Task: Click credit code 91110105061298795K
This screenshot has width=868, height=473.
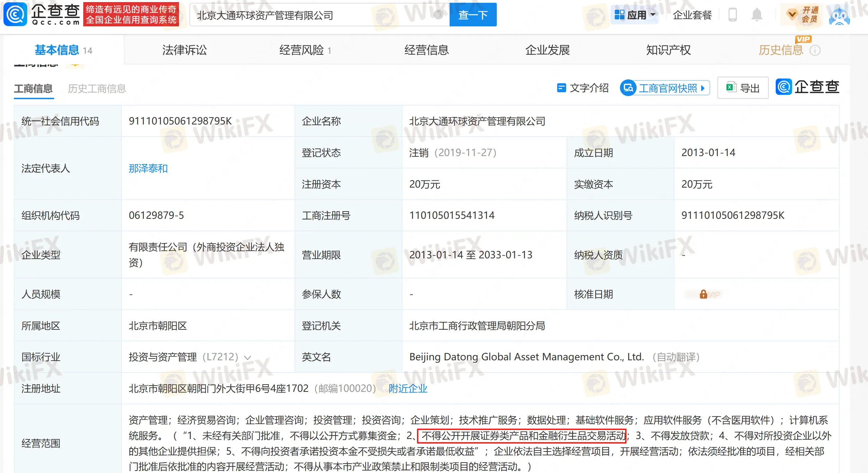Action: pos(180,121)
